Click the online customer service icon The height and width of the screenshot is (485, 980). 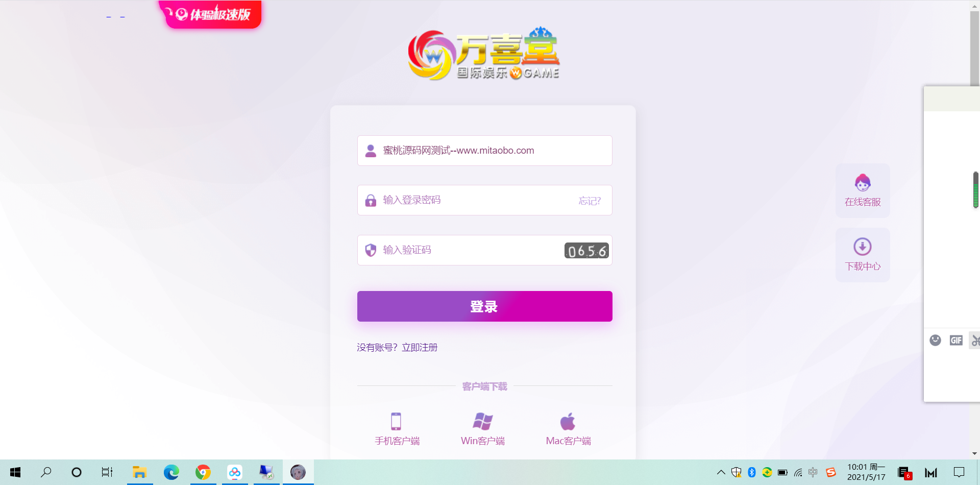pos(862,183)
